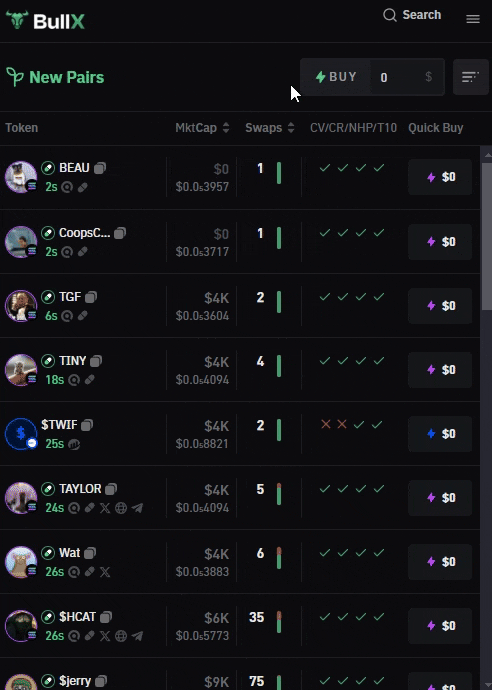Open the hamburger menu
This screenshot has width=492, height=690.
473,19
